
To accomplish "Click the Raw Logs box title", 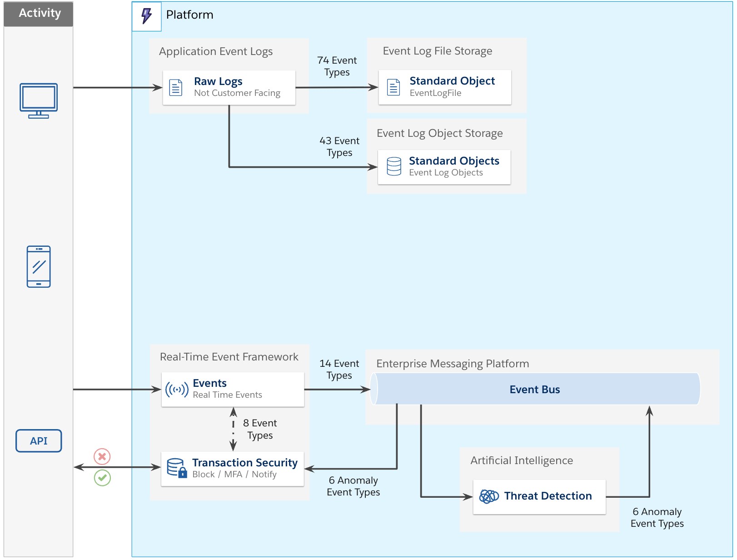I will point(218,81).
